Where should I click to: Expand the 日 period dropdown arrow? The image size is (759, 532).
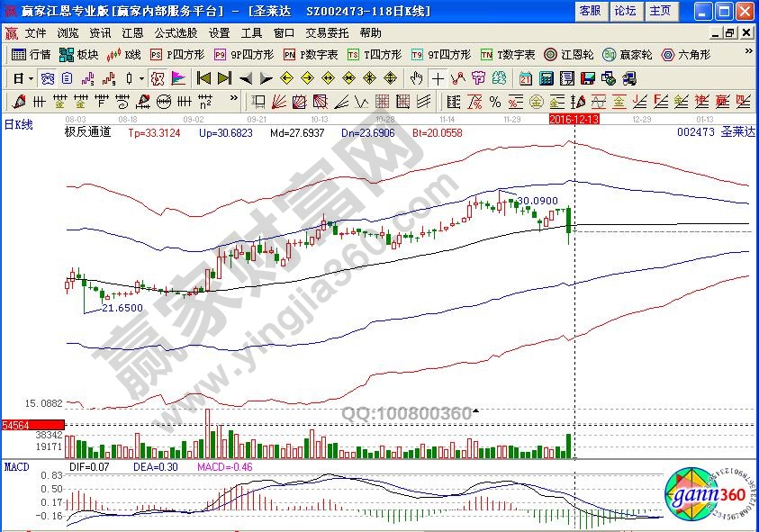pyautogui.click(x=30, y=77)
